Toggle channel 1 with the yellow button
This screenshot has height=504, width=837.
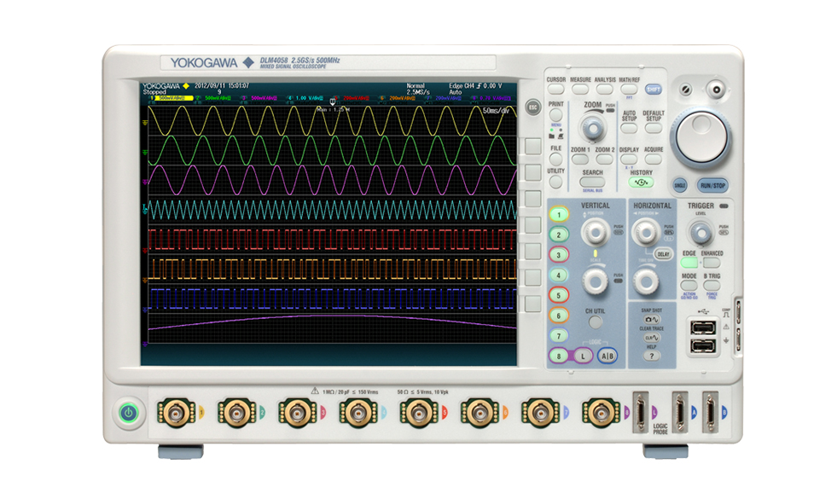pos(558,214)
